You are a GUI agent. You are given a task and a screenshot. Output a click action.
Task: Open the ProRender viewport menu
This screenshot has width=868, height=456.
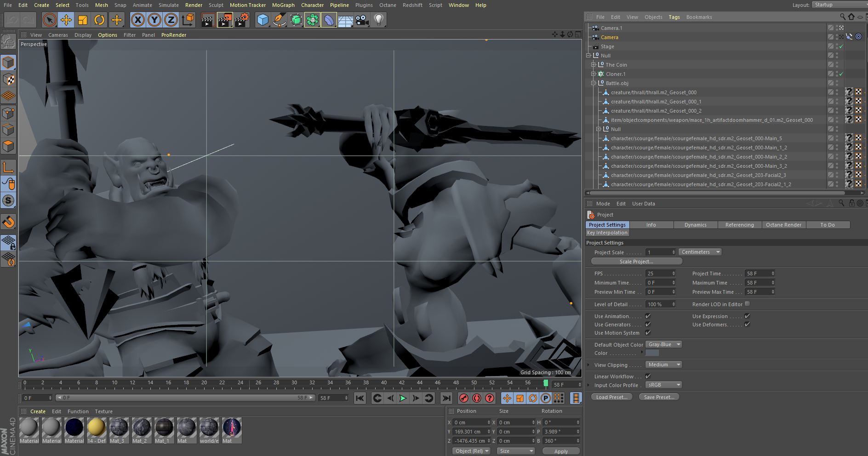point(174,35)
